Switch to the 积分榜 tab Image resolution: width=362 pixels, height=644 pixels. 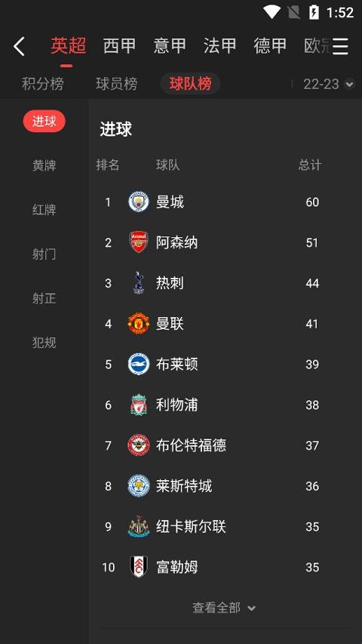[x=43, y=84]
